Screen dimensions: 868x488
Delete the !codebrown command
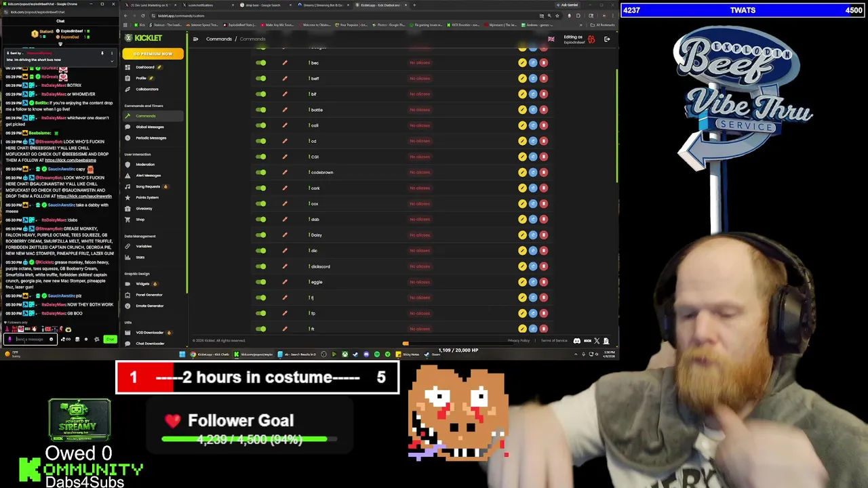click(x=544, y=172)
